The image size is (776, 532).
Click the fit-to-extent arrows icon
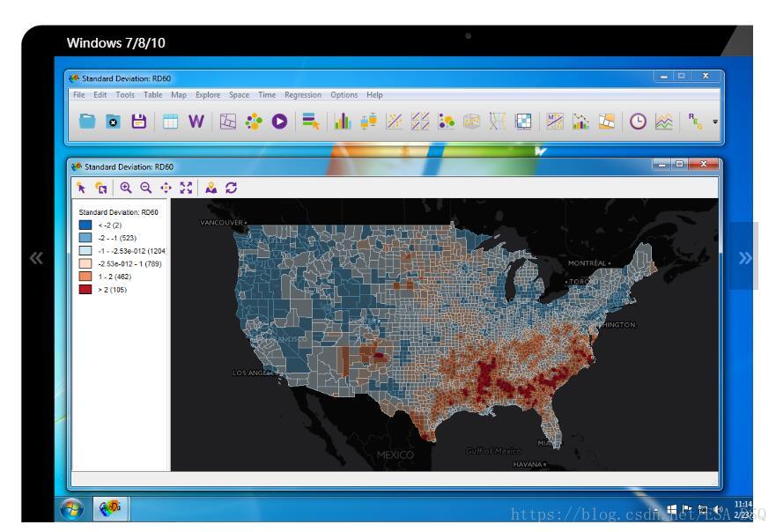(186, 188)
